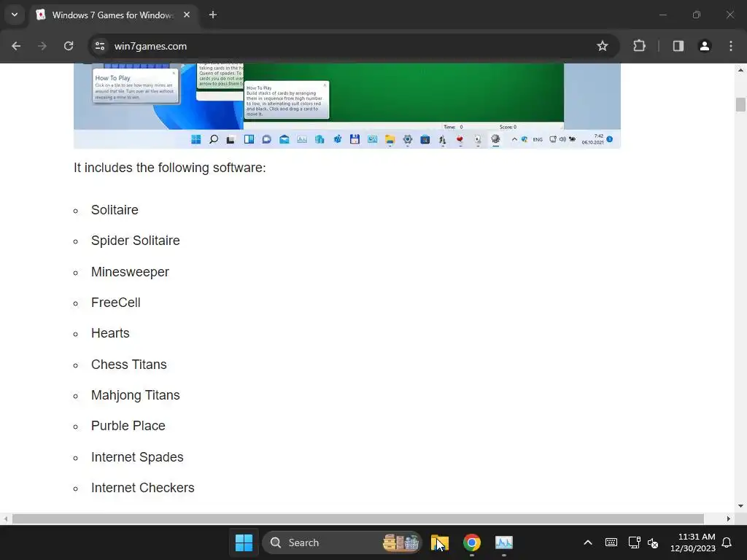Click the win7games.com address bar
Screen dimensions: 747x560
pyautogui.click(x=352, y=46)
